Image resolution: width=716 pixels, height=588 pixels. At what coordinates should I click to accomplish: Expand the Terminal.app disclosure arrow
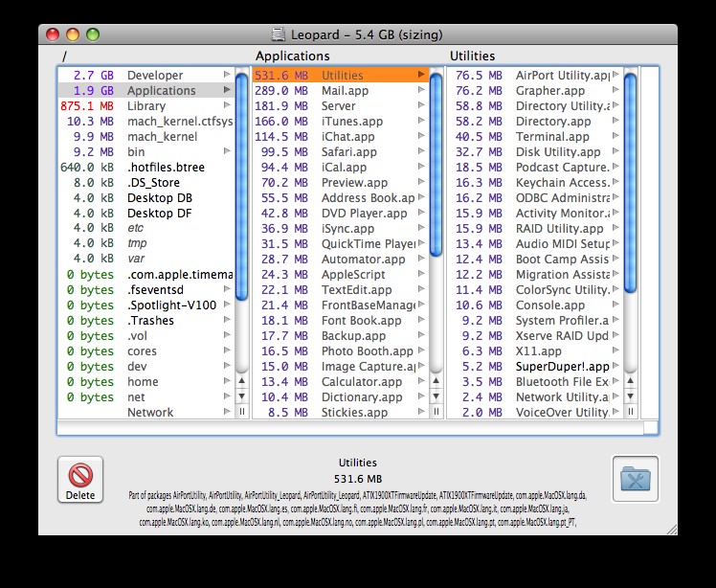615,136
